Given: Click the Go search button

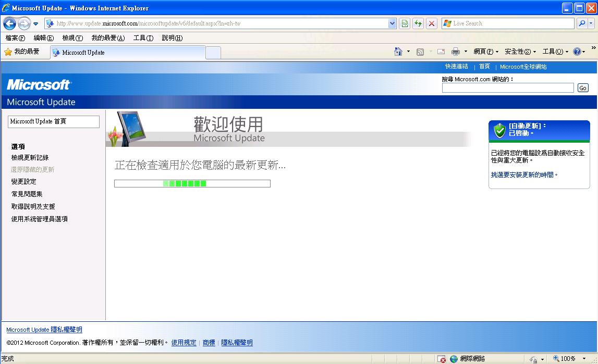Looking at the screenshot, I should (x=583, y=88).
